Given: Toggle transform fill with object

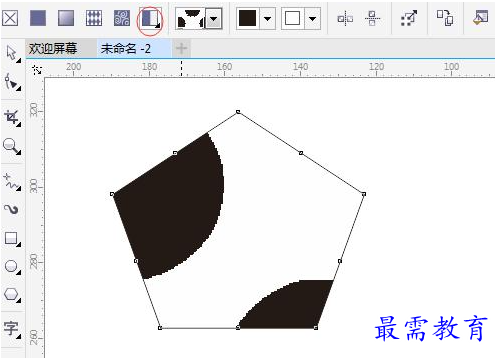Looking at the screenshot, I should pos(409,18).
